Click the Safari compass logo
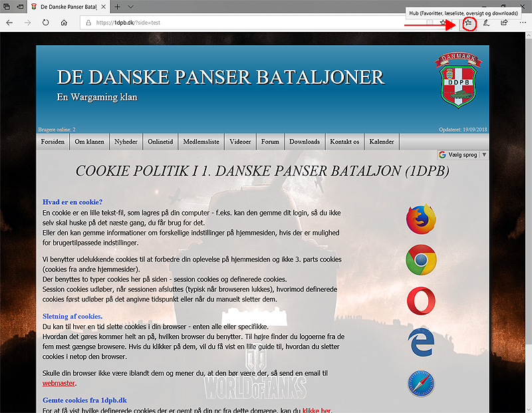Viewport: 532px width, 413px height. [420, 384]
